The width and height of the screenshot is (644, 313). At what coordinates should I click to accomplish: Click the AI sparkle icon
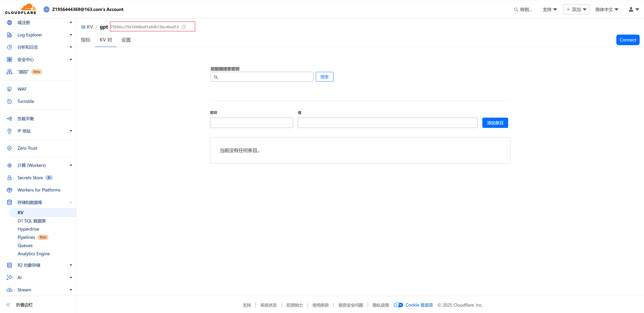coord(10,277)
